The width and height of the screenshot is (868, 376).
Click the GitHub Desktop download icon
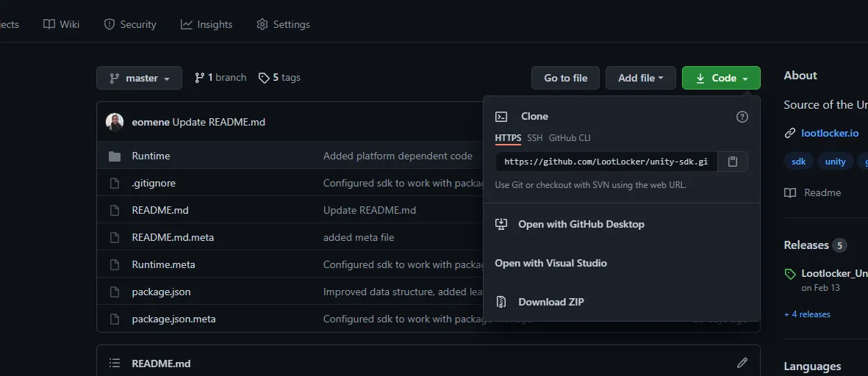click(x=501, y=224)
